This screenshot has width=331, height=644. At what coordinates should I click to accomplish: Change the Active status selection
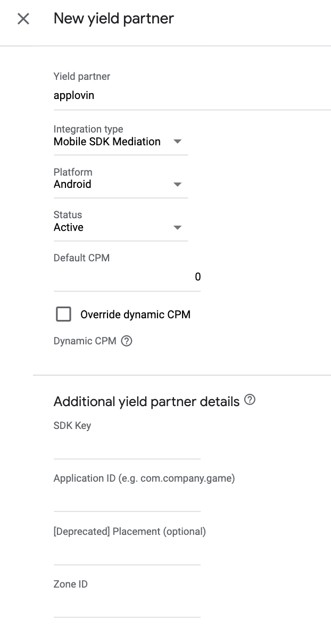coord(69,228)
